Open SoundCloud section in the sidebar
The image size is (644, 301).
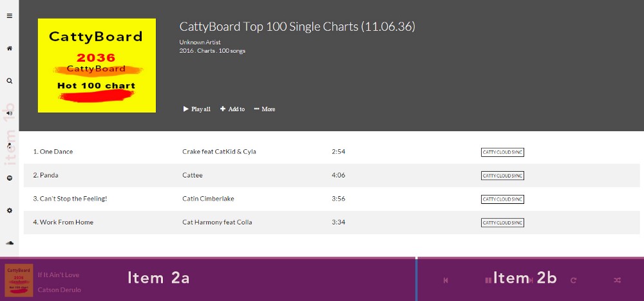(x=9, y=243)
